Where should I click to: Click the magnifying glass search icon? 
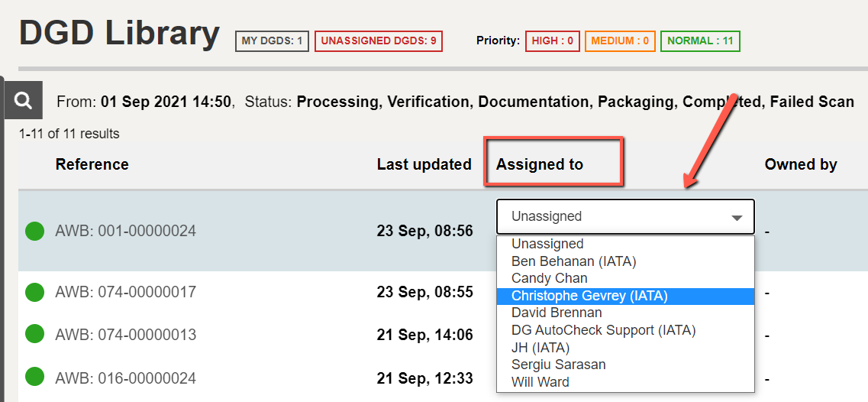[23, 100]
